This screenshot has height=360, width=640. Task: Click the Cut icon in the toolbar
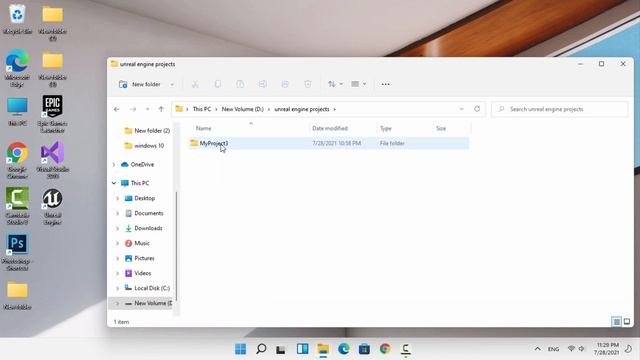(x=195, y=84)
